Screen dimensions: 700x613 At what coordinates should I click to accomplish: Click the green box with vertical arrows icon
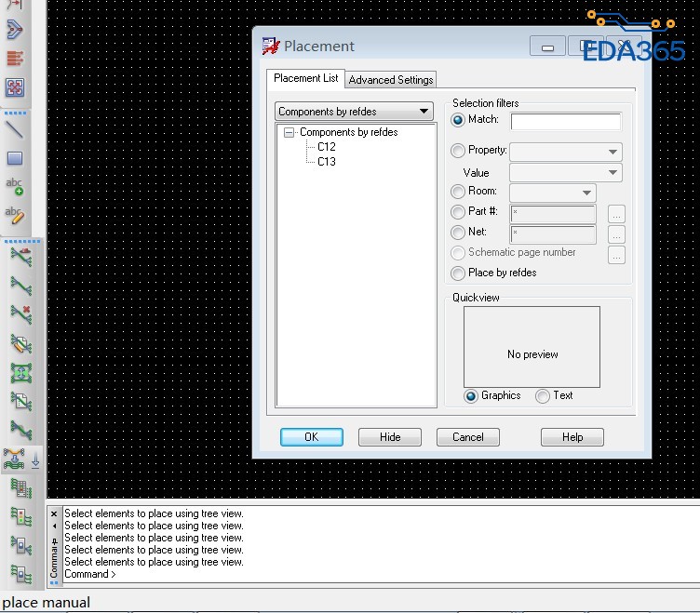(x=21, y=372)
